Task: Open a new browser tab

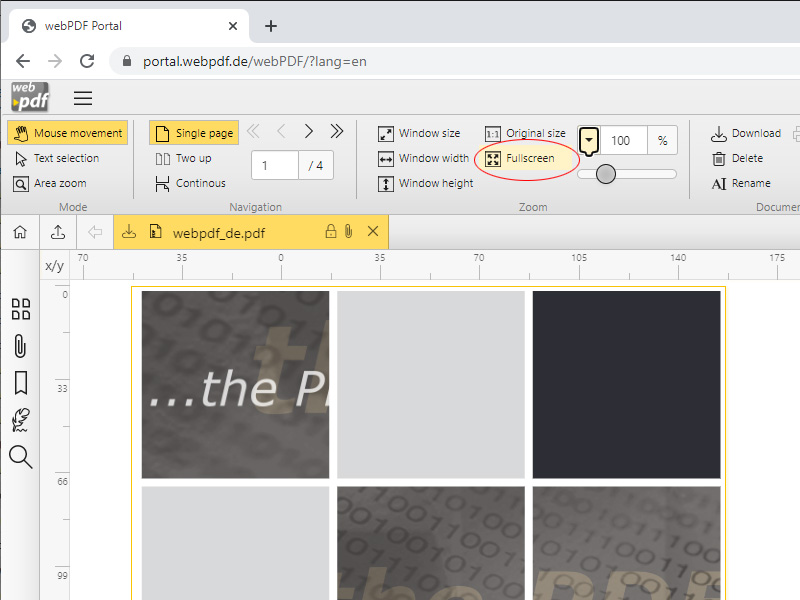Action: [x=271, y=26]
